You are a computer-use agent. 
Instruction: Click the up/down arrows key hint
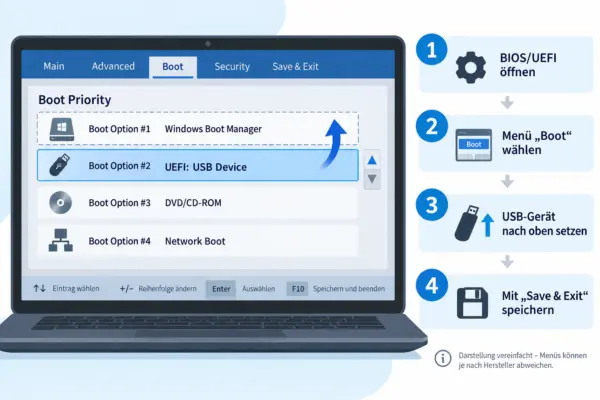click(39, 288)
